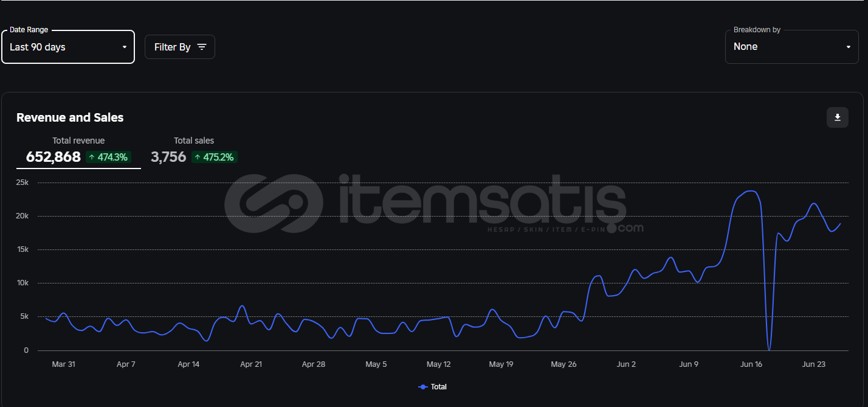This screenshot has height=407, width=868.
Task: Select the Total sales metric tab
Action: pos(194,151)
